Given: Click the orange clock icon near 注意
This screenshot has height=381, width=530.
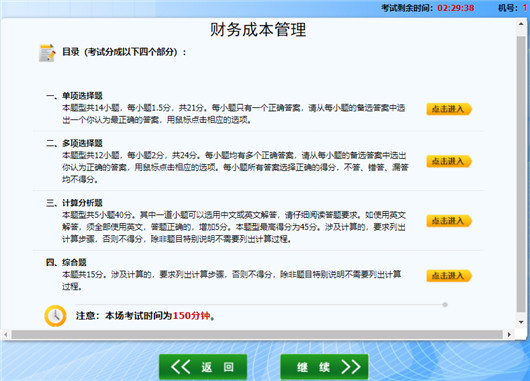Looking at the screenshot, I should (55, 316).
